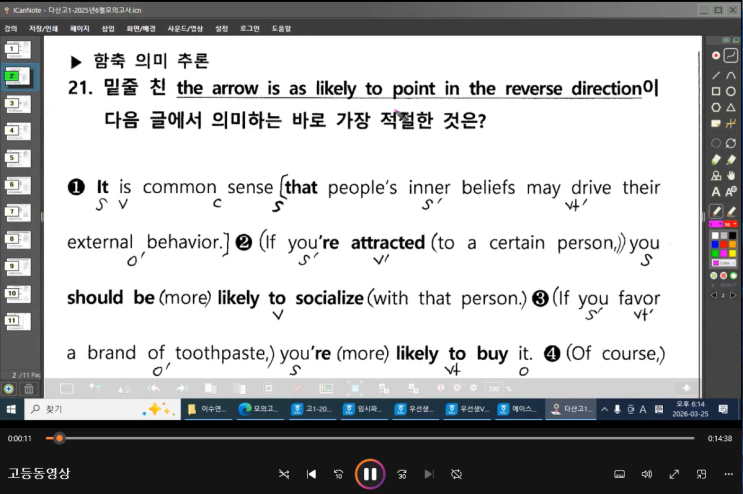This screenshot has width=743, height=494.
Task: Select the rectangle shape tool
Action: click(716, 92)
